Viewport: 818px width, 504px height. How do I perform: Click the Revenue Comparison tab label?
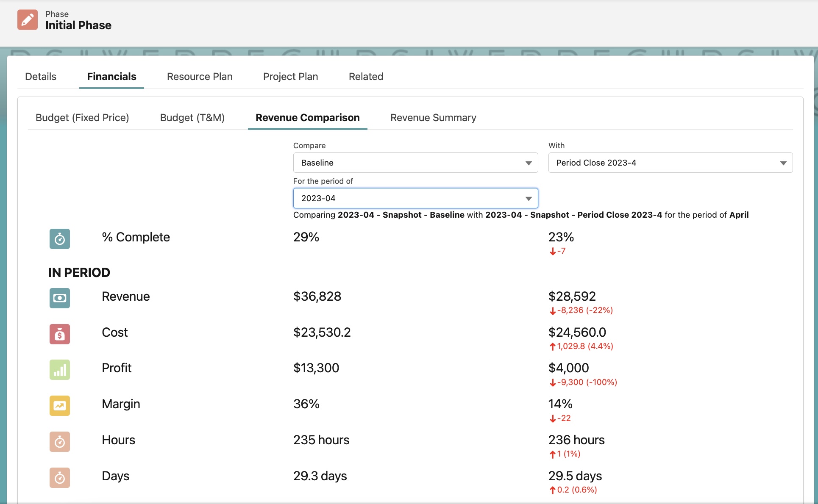(307, 117)
